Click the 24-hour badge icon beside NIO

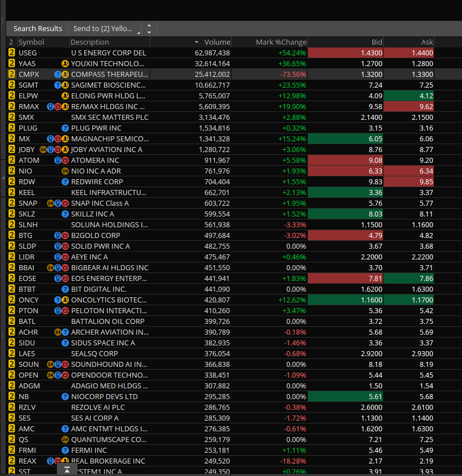coord(65,171)
